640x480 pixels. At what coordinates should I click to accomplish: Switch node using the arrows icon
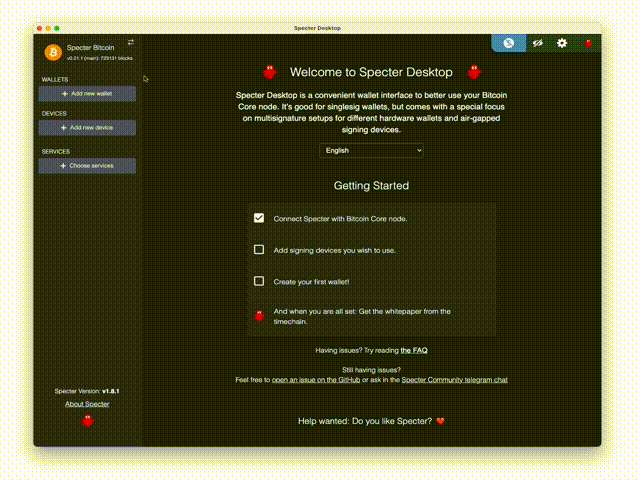(131, 42)
